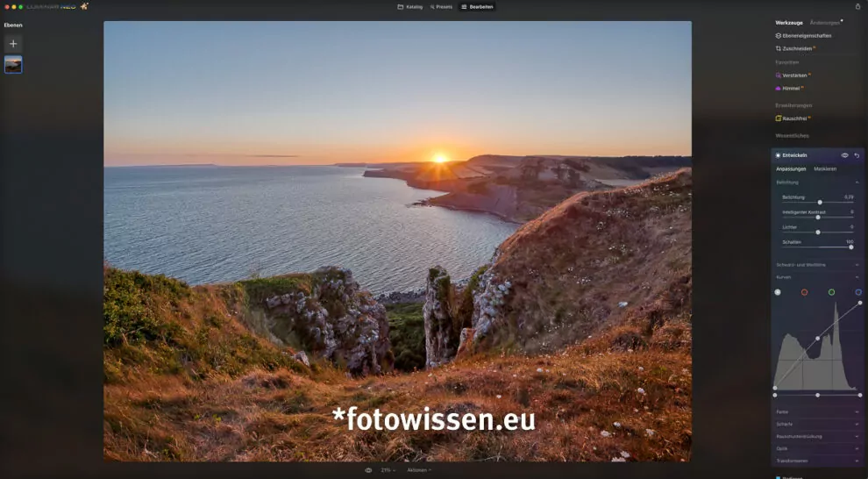
Task: Click the right handle under histogram
Action: tap(860, 396)
